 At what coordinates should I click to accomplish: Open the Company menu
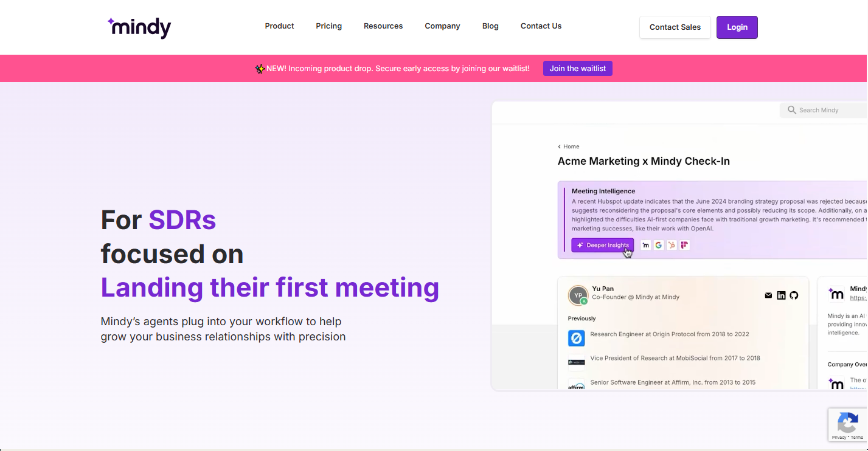click(442, 26)
